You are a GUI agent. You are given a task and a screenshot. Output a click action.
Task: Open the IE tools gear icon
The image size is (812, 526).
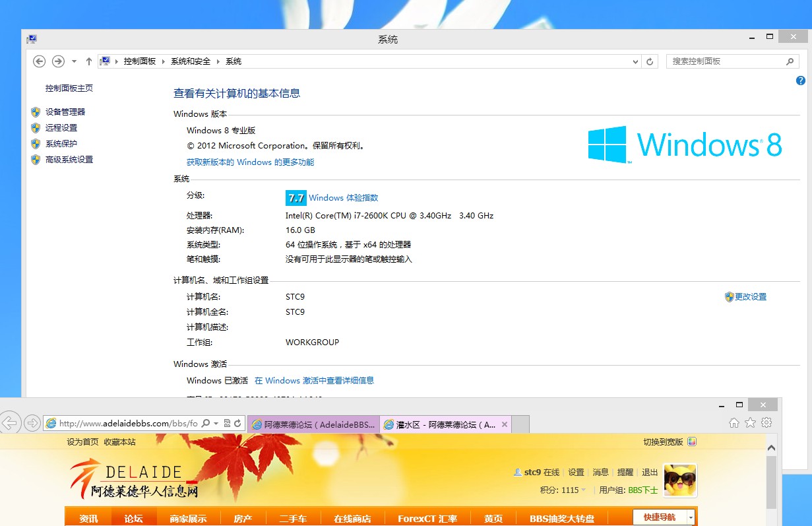[766, 422]
